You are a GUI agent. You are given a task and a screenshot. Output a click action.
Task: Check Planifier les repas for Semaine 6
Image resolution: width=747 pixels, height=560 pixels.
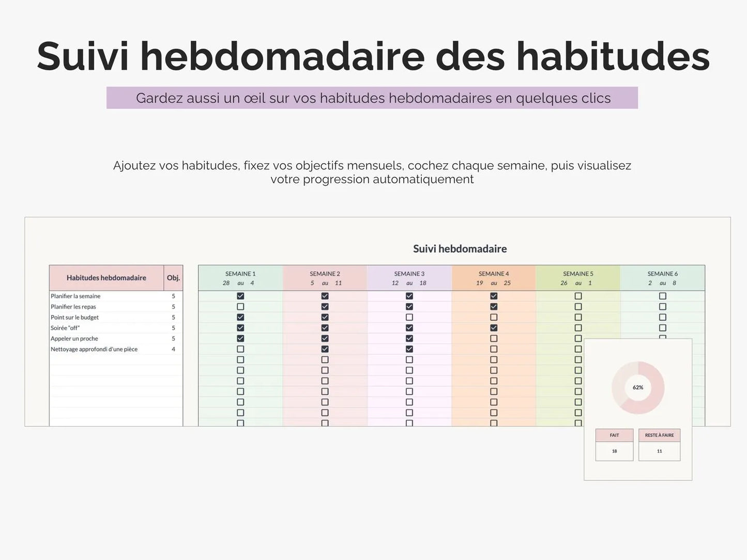tap(663, 307)
